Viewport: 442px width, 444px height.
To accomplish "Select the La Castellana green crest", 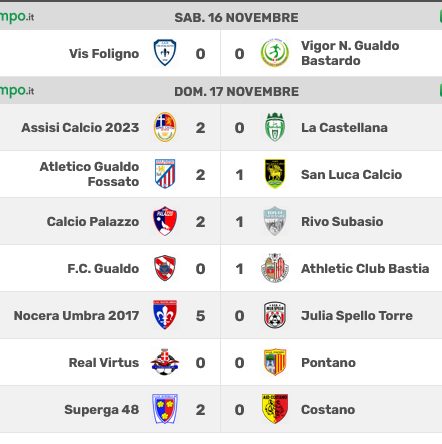I will 275,127.
